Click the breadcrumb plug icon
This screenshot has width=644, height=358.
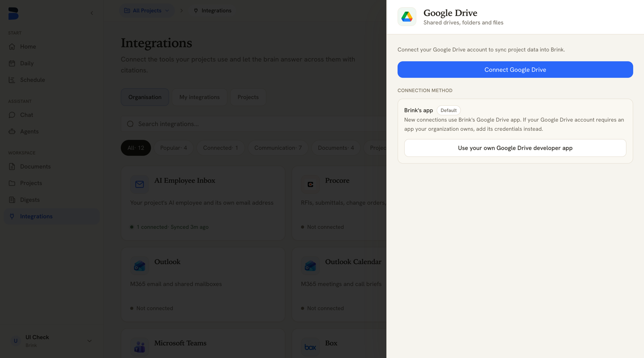196,10
